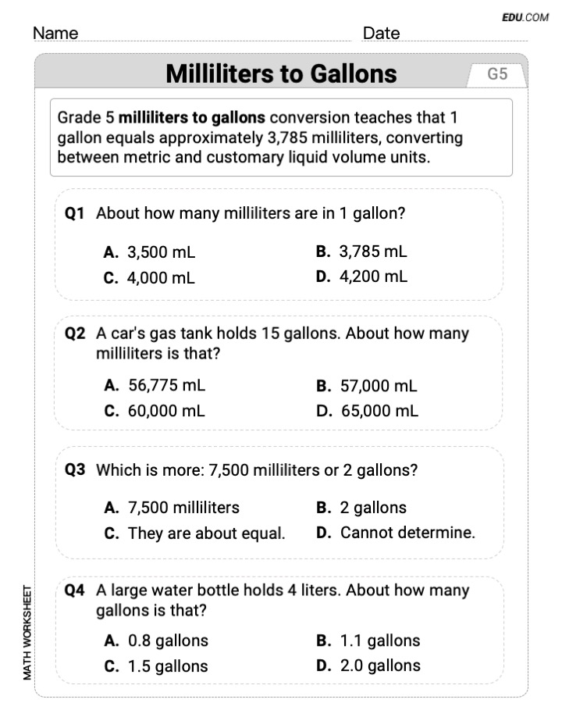This screenshot has width=562, height=728.
Task: Click the EDU.COM logo
Action: [525, 17]
